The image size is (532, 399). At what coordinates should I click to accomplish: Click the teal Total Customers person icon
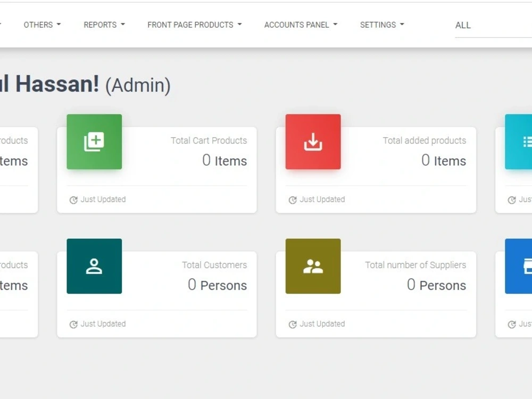pos(94,266)
